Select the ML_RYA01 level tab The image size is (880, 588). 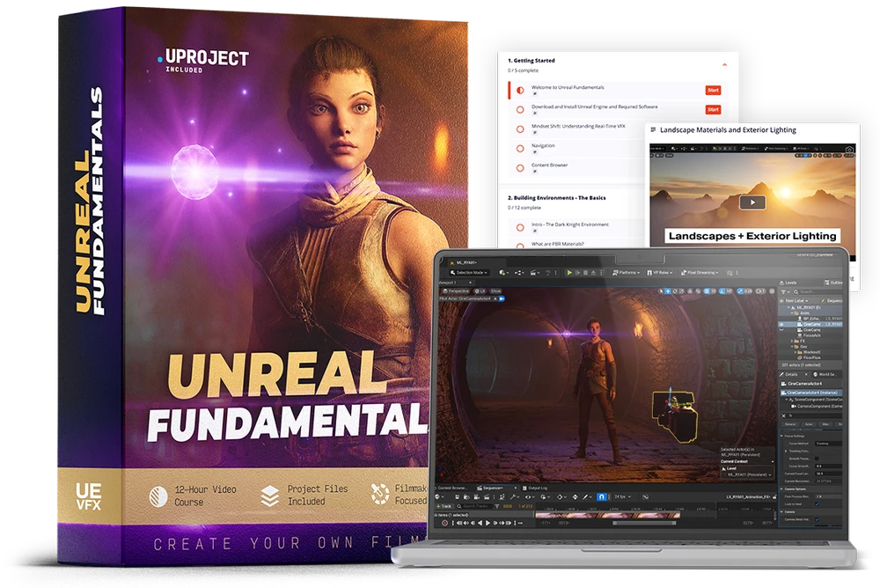coord(464,262)
